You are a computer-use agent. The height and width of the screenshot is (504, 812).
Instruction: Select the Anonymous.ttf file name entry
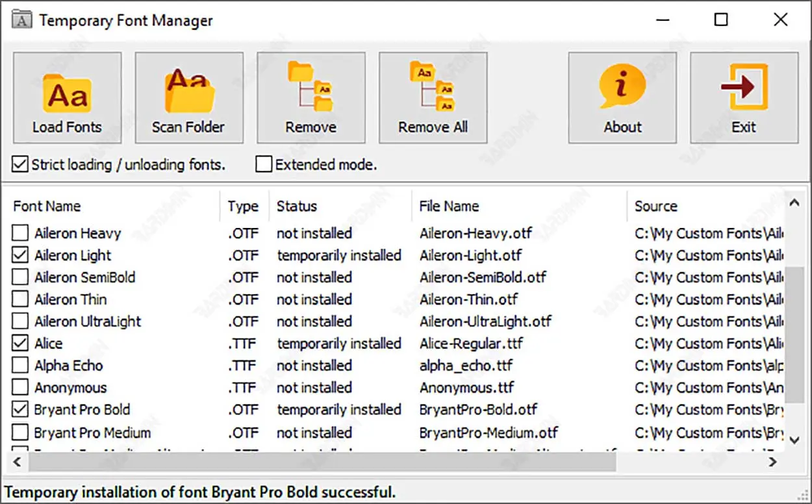point(466,388)
